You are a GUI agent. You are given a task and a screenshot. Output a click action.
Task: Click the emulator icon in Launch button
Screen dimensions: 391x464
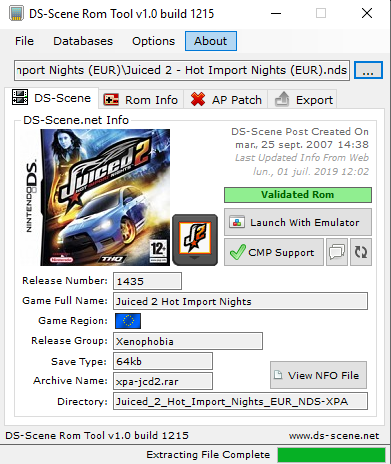click(237, 222)
